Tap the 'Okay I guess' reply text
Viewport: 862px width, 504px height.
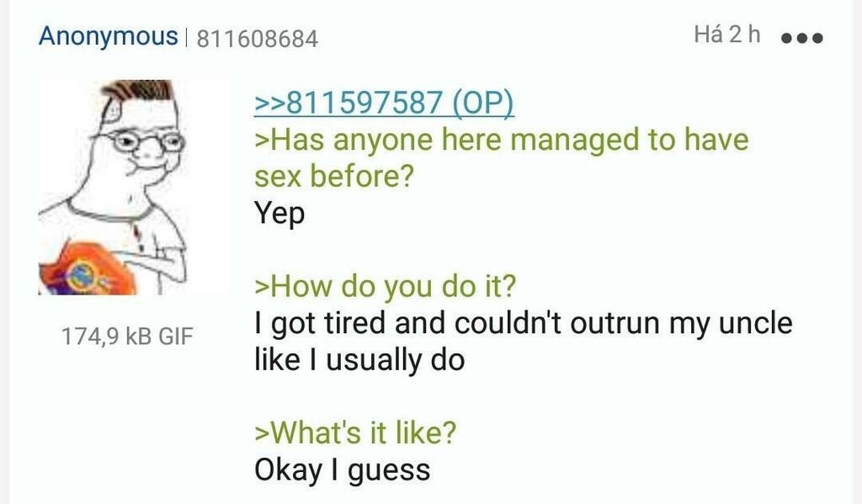(x=342, y=471)
